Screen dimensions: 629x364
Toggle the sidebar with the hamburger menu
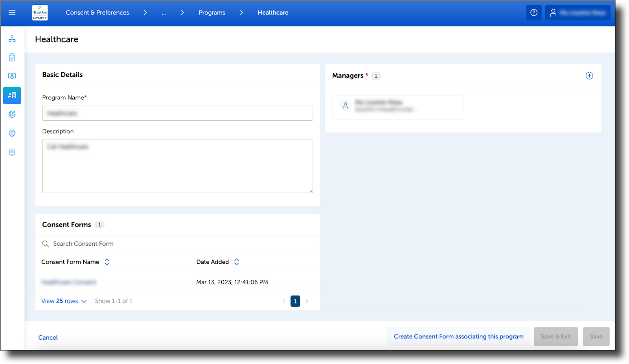12,12
